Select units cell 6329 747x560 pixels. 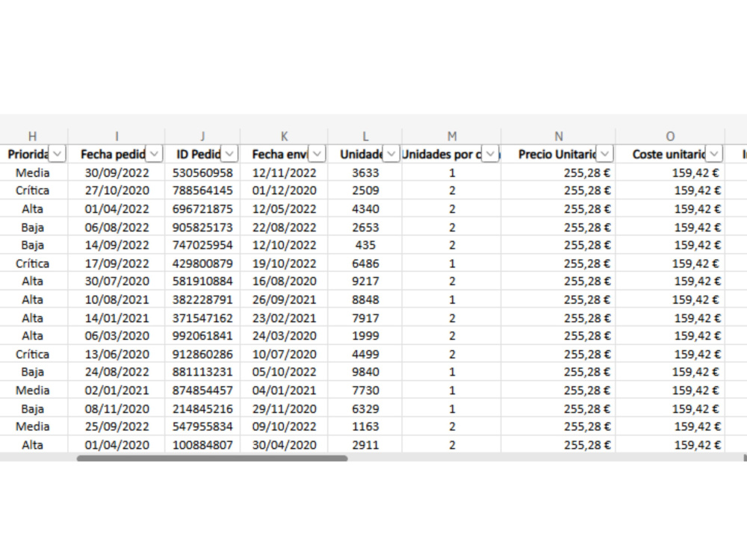(365, 408)
